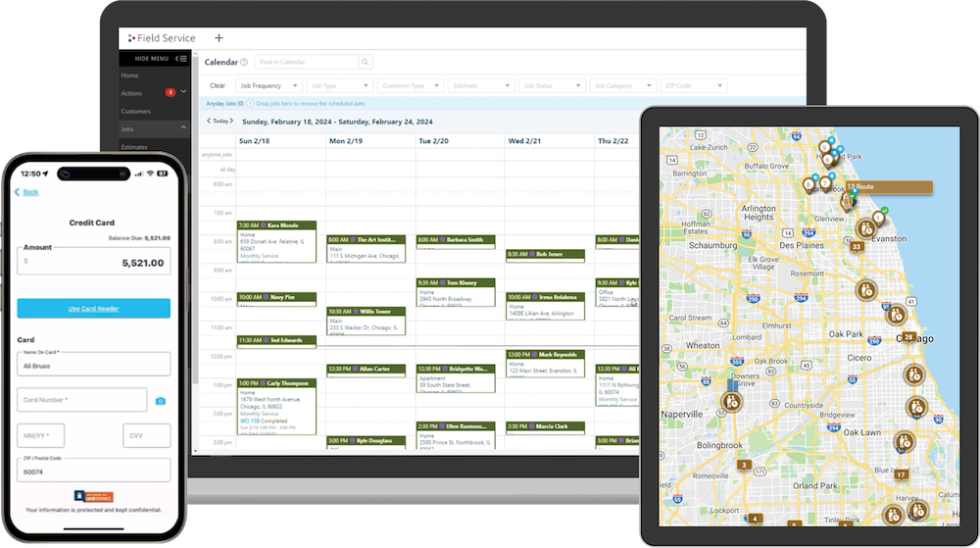This screenshot has height=548, width=980.
Task: Click the WO 159 Completed link
Action: click(x=264, y=422)
